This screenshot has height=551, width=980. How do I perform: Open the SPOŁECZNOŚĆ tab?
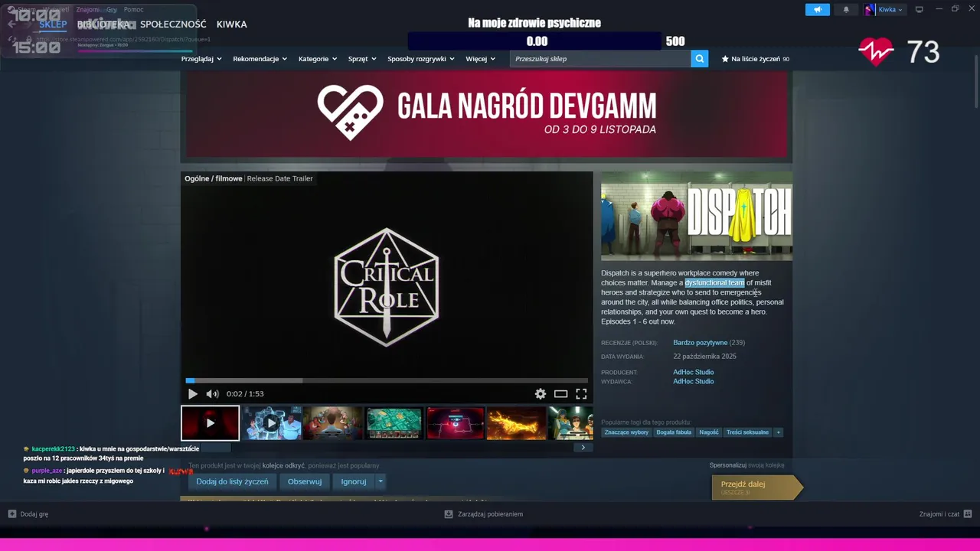(x=173, y=24)
